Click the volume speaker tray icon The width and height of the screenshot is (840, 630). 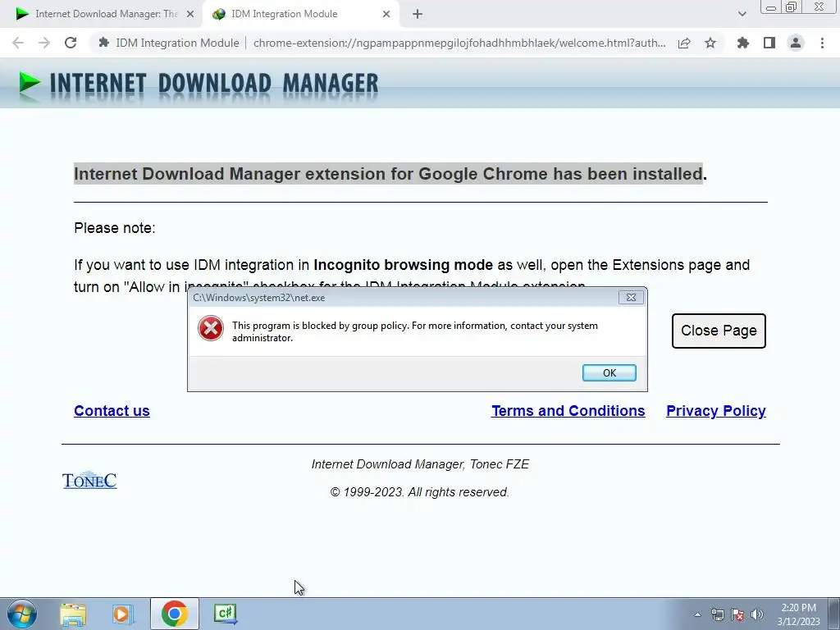coord(757,614)
